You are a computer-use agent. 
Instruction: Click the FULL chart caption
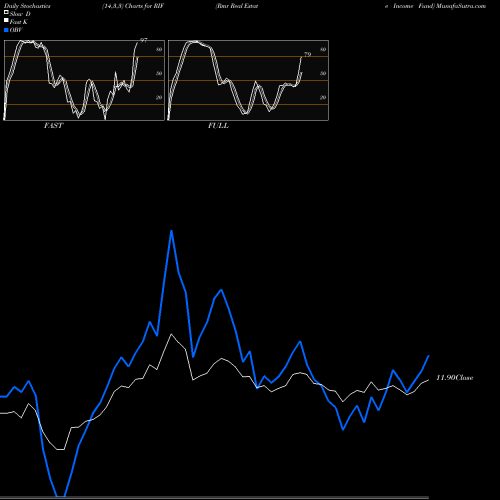coord(218,126)
